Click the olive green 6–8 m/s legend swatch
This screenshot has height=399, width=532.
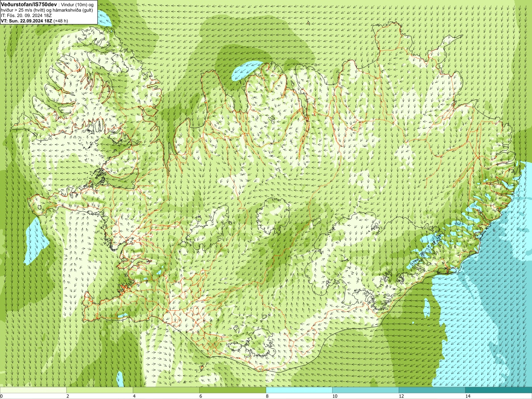[x=233, y=390]
